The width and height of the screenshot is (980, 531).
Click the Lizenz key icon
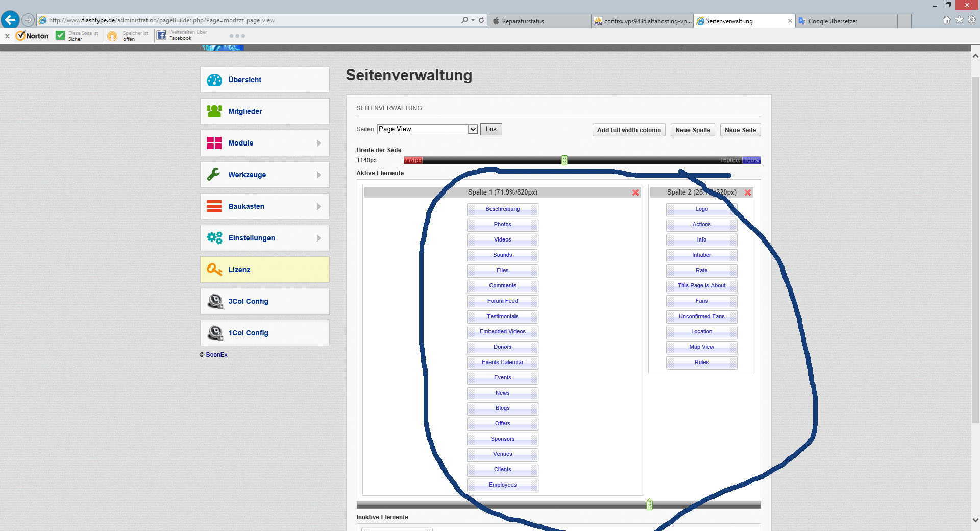214,270
